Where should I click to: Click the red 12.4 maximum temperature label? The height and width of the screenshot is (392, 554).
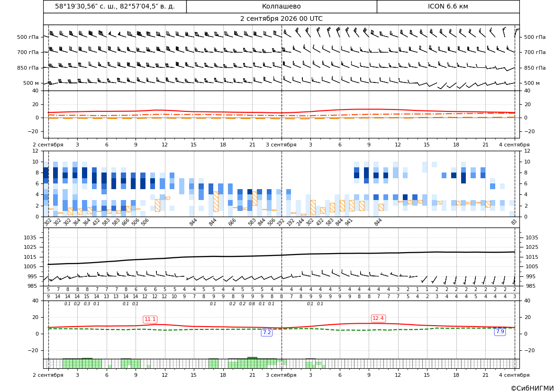378,318
